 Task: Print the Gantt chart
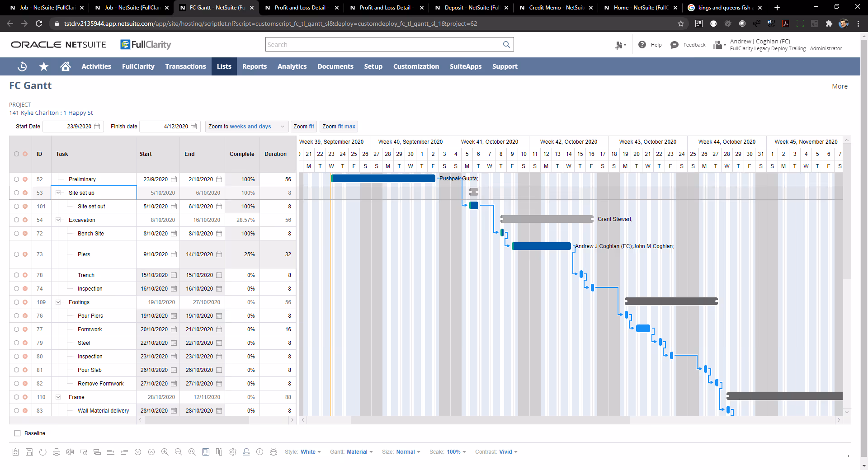tap(57, 452)
